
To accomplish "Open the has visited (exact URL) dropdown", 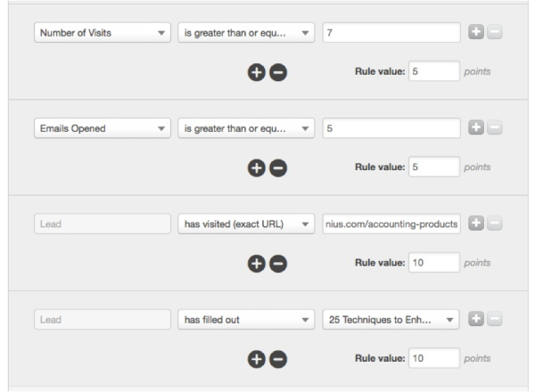I will tap(246, 224).
